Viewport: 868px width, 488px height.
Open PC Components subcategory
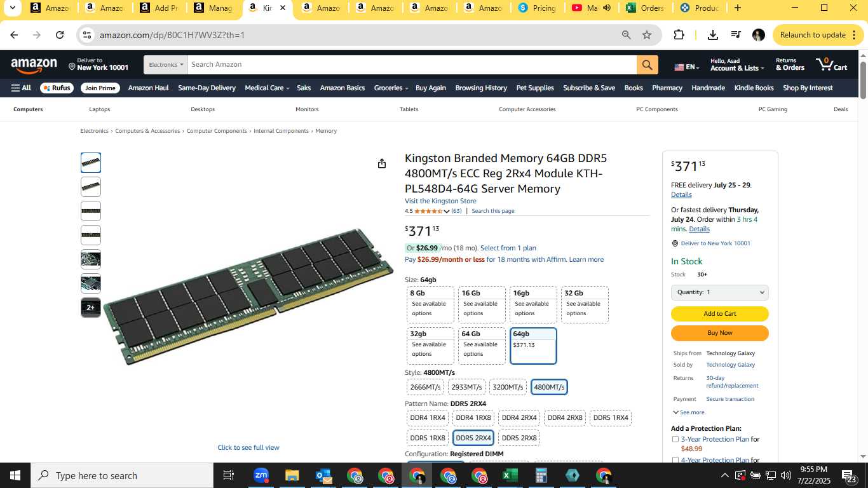657,109
